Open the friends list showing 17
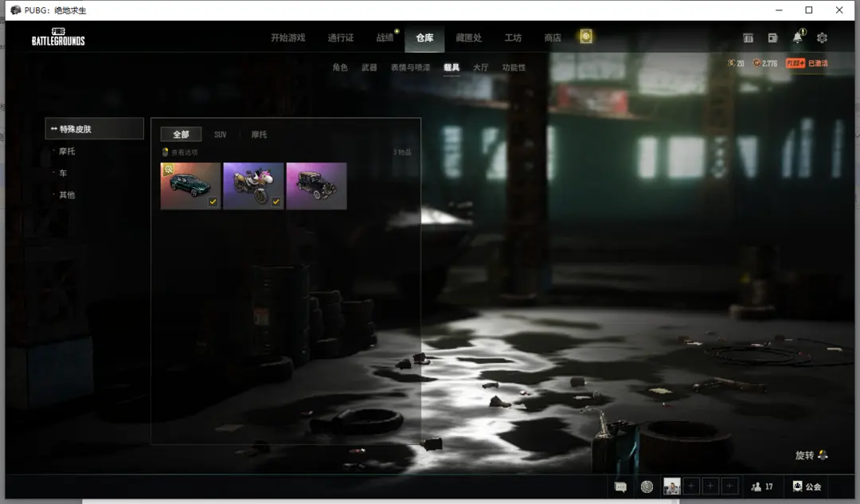Screen dimensions: 860x504 762,486
